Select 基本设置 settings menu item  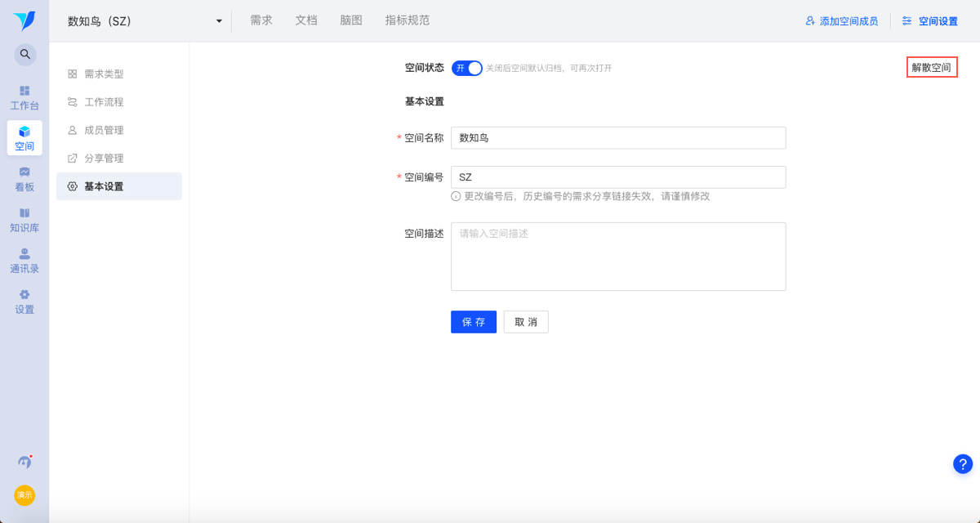coord(119,186)
